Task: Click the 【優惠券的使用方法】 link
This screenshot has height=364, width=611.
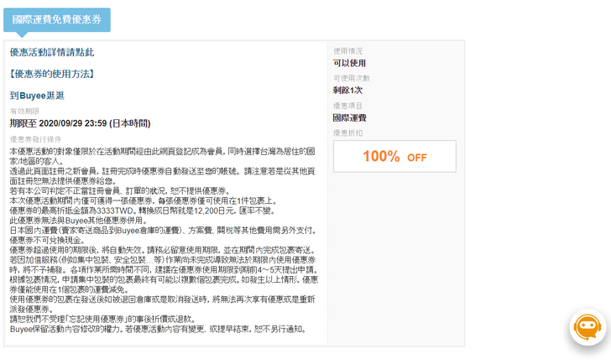Action: click(52, 74)
